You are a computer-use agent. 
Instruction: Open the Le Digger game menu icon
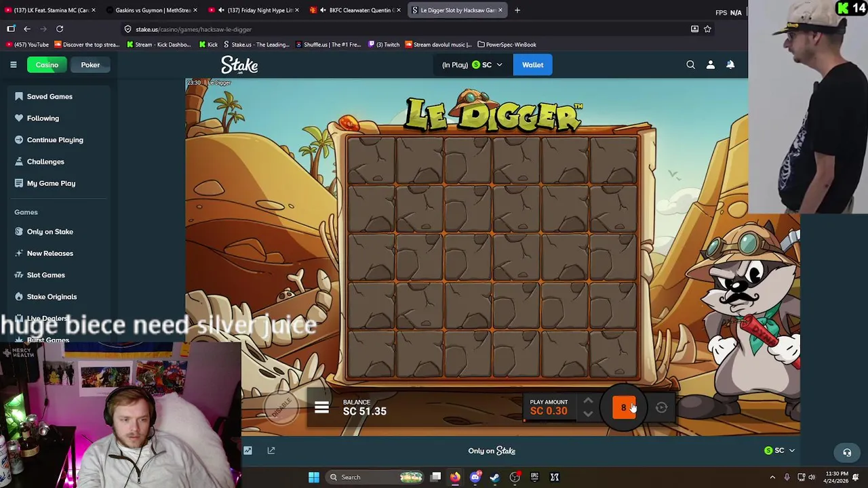321,407
